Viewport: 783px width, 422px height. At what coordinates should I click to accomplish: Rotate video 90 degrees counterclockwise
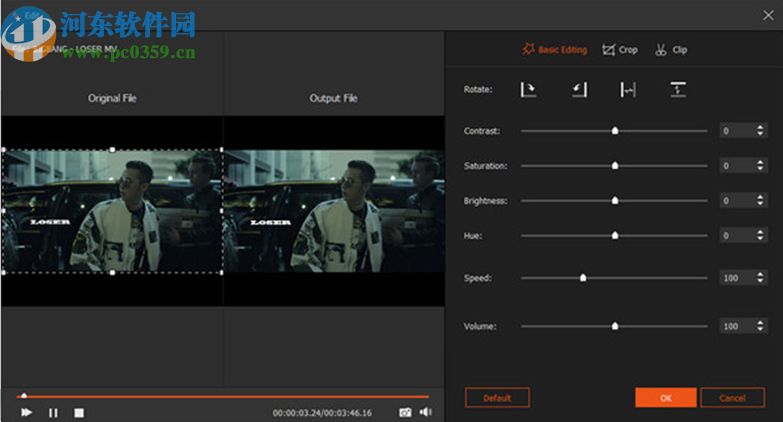point(578,90)
